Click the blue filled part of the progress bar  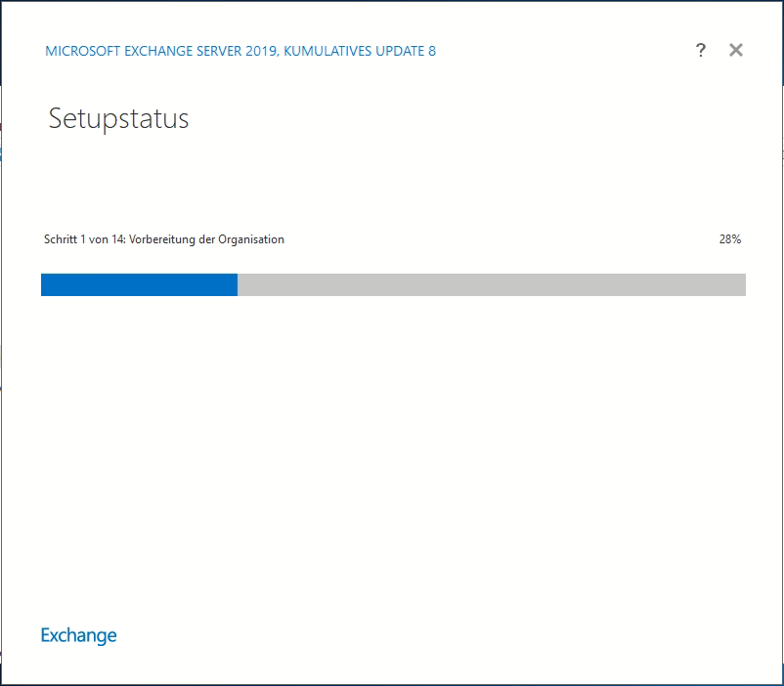pos(139,284)
